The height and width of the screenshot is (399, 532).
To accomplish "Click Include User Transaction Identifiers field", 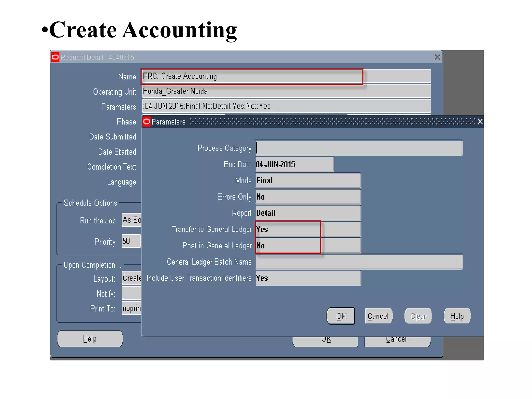I will pyautogui.click(x=308, y=278).
